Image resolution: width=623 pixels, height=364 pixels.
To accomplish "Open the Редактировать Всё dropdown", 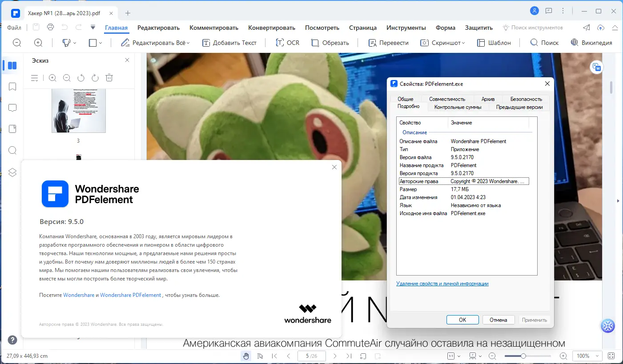I will (187, 43).
